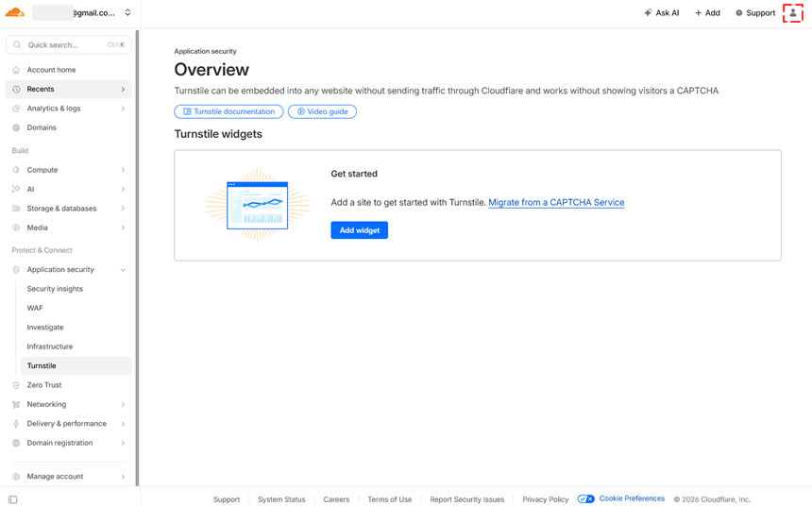Click the Account home house icon
Screen dimensions: 812x506
click(16, 70)
